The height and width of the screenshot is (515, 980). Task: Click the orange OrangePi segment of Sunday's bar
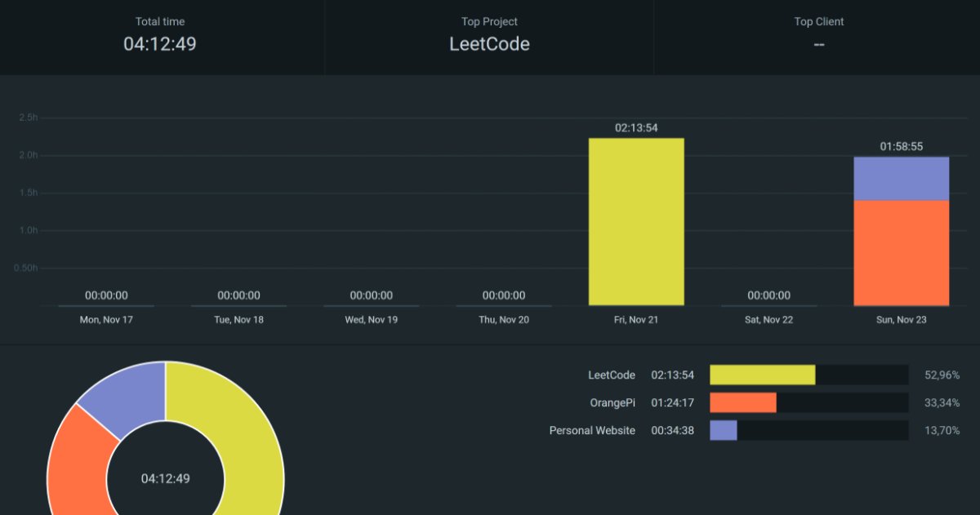901,253
